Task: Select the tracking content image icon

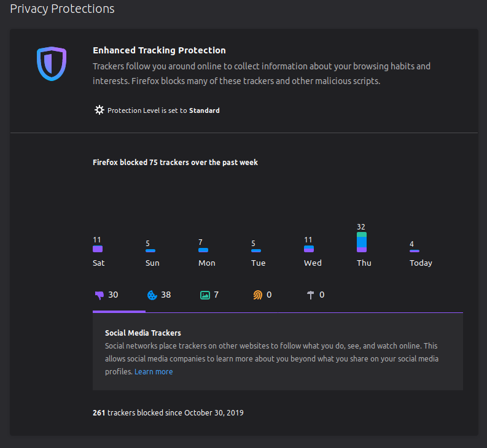Action: pyautogui.click(x=205, y=295)
